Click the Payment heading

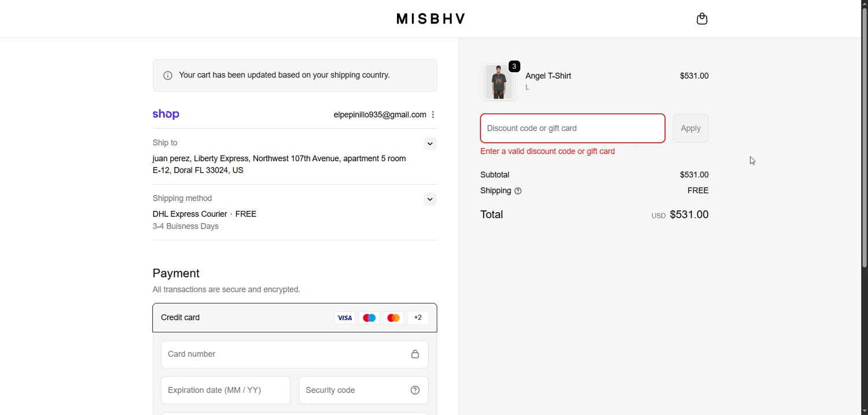[176, 273]
